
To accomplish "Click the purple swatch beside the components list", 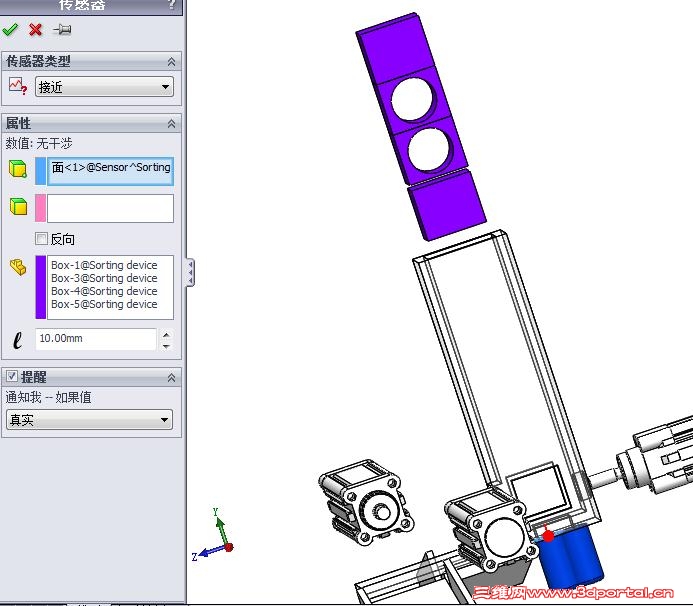I will pyautogui.click(x=41, y=287).
